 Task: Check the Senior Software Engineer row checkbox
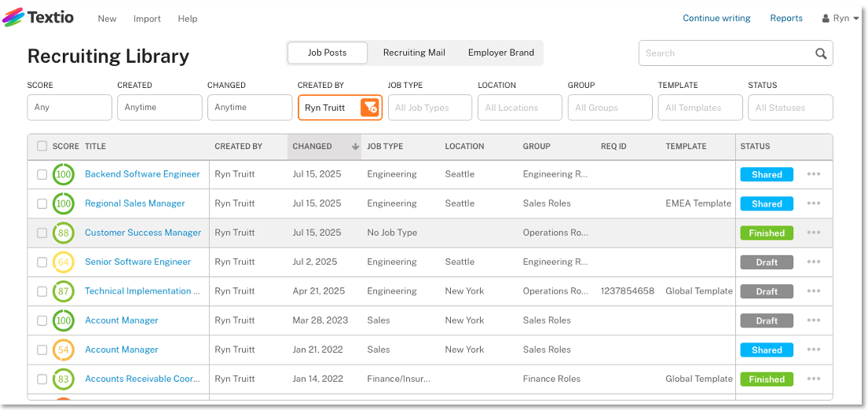click(x=42, y=262)
